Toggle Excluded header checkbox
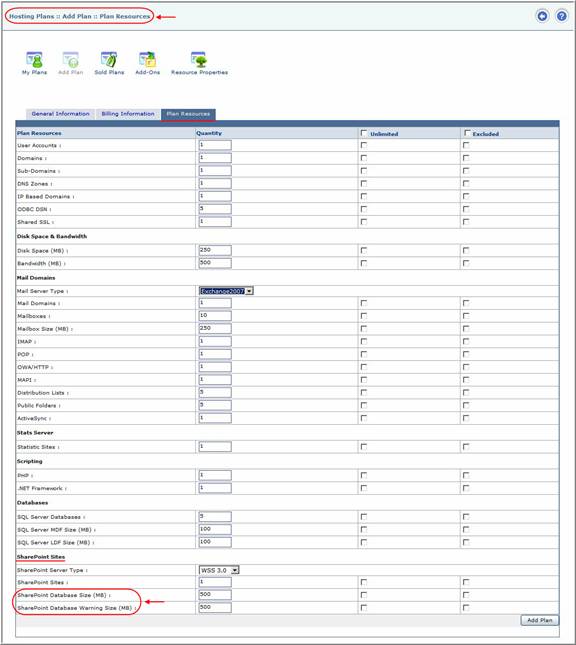The image size is (576, 645). click(467, 133)
